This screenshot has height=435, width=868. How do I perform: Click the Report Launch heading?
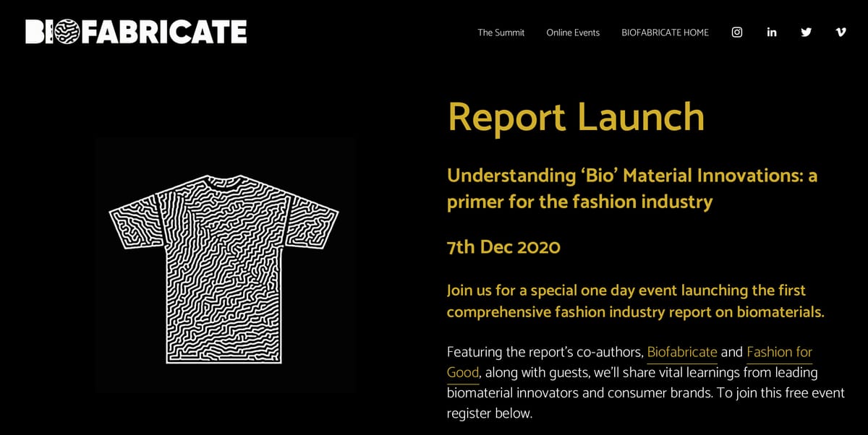pos(575,117)
